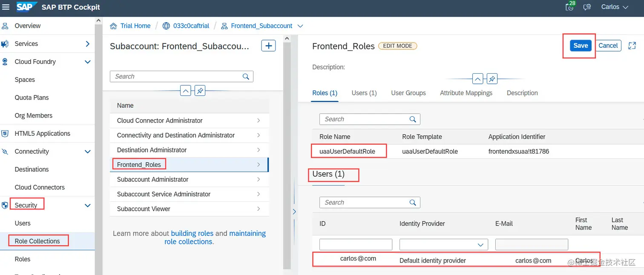The height and width of the screenshot is (275, 644).
Task: Open Subaccount Administrator role collection
Action: (x=190, y=179)
